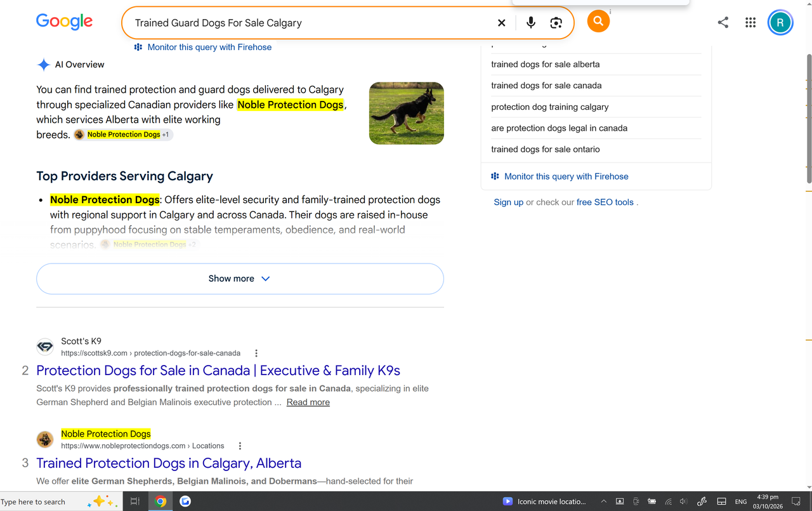
Task: Click Firehose monitor link below related searches
Action: pos(560,176)
